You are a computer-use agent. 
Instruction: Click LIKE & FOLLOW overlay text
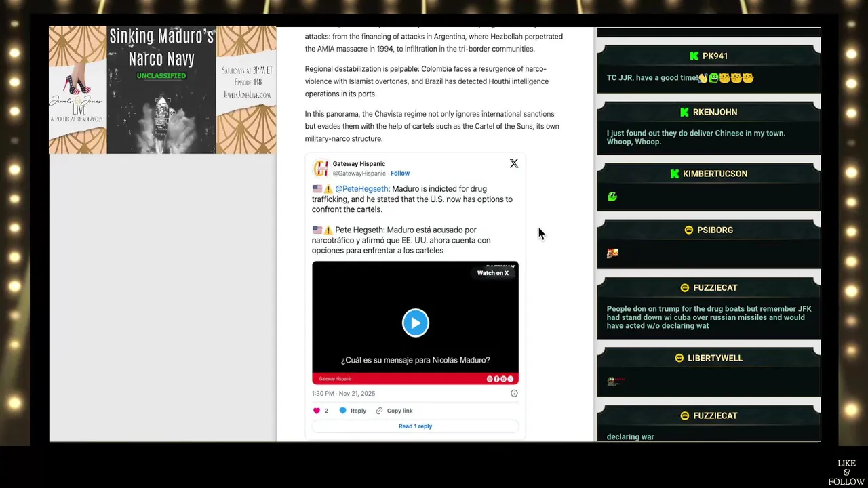click(x=846, y=472)
